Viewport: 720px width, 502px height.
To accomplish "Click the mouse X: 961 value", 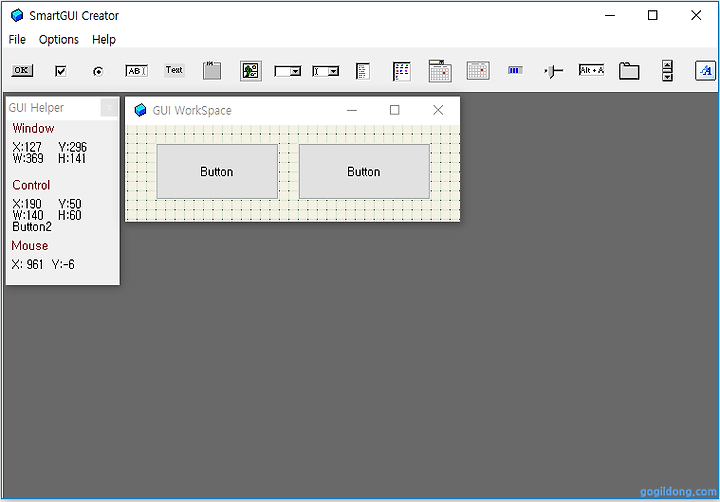I will [x=27, y=265].
